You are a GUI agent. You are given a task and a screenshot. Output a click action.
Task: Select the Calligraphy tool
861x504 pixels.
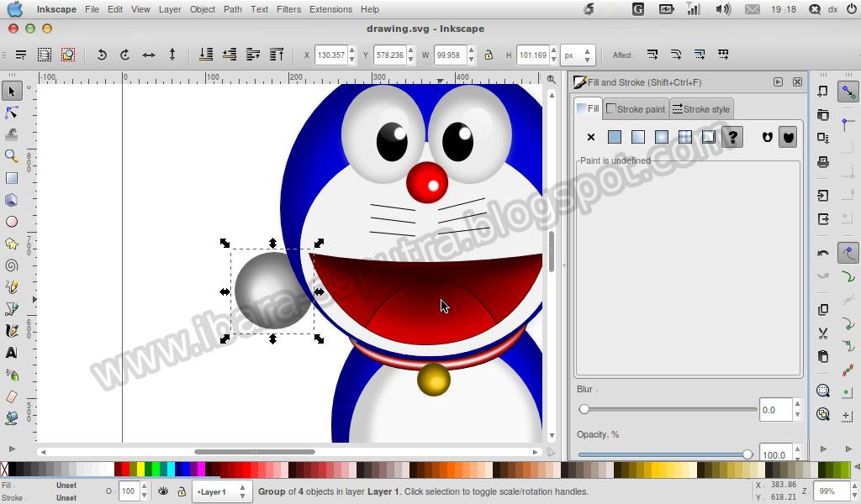12,331
